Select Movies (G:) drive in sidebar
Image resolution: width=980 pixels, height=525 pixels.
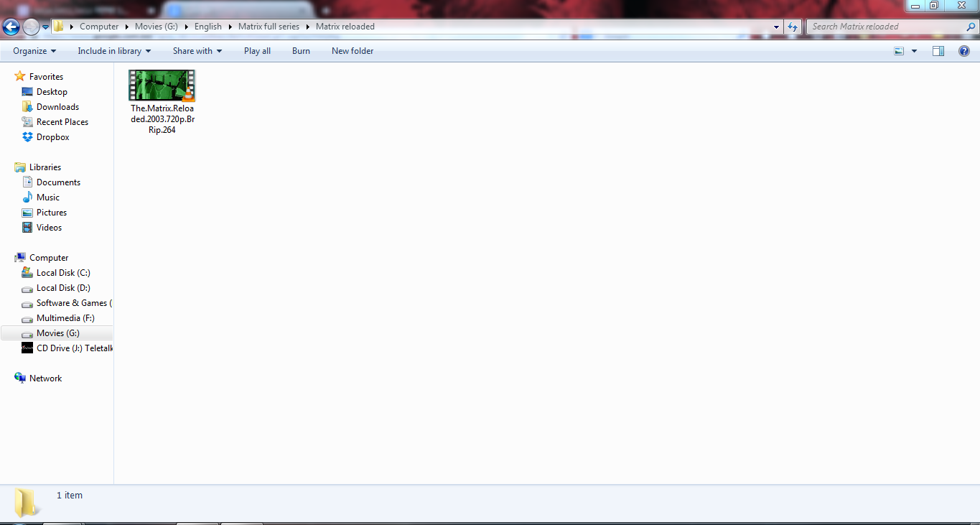[x=58, y=333]
